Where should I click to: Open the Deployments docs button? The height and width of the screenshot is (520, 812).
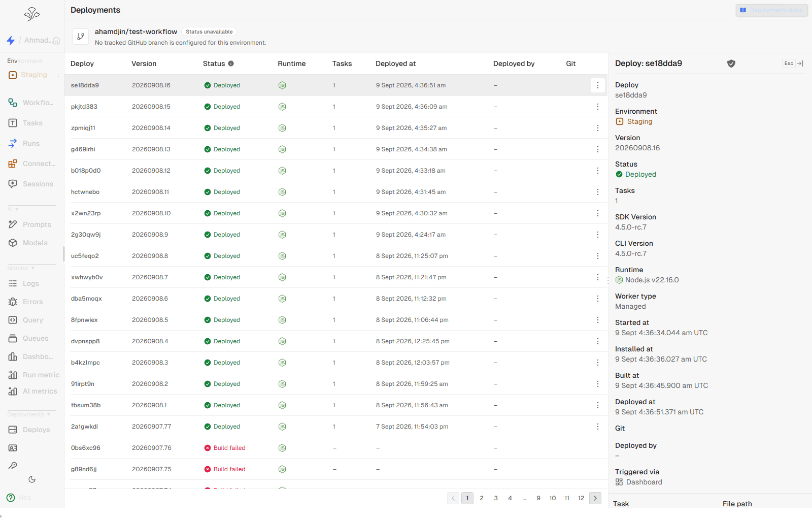click(x=771, y=10)
